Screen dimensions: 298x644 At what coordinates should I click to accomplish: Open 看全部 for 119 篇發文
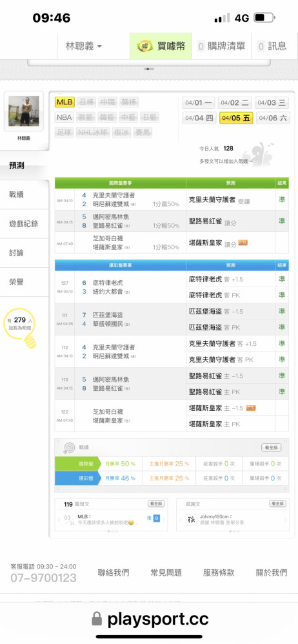click(x=156, y=504)
